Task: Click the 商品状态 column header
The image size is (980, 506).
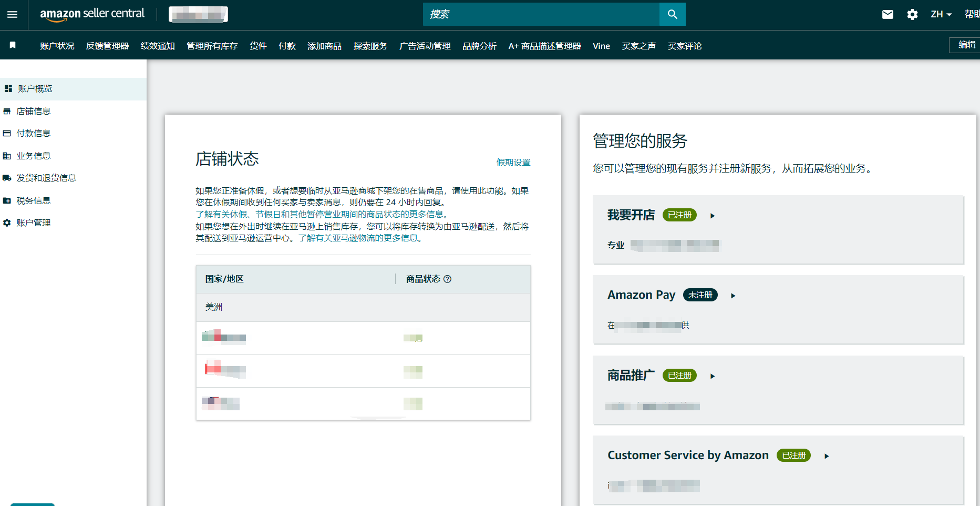Action: pyautogui.click(x=423, y=279)
